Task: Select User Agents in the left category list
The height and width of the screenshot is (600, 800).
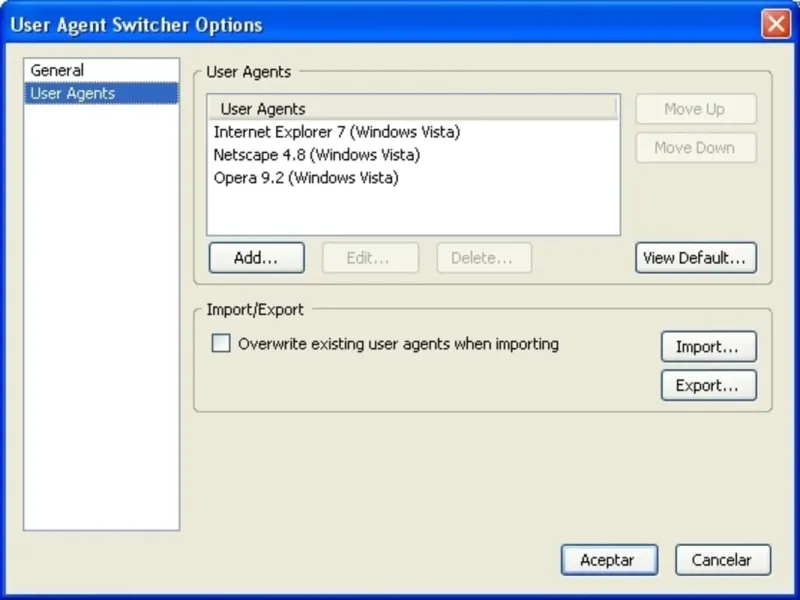Action: tap(102, 93)
